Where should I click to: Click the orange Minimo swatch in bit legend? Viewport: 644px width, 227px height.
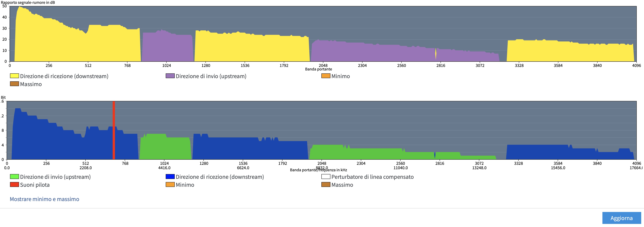coord(170,185)
